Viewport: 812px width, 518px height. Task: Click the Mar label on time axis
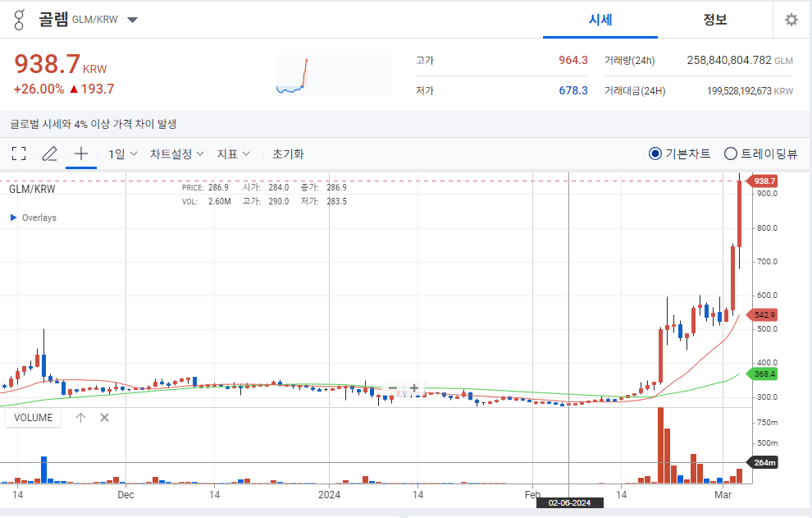point(723,495)
